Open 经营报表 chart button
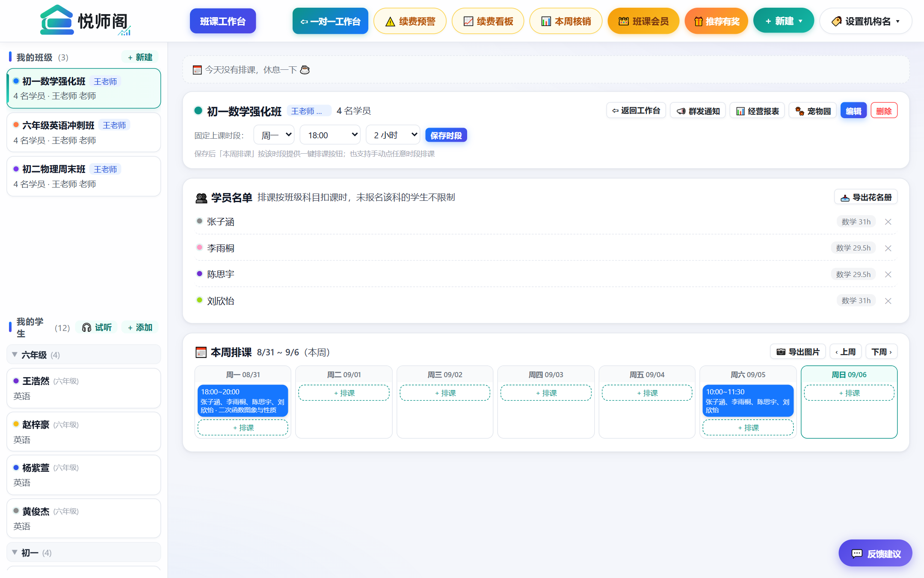Screen dimensions: 924x578 coord(757,111)
